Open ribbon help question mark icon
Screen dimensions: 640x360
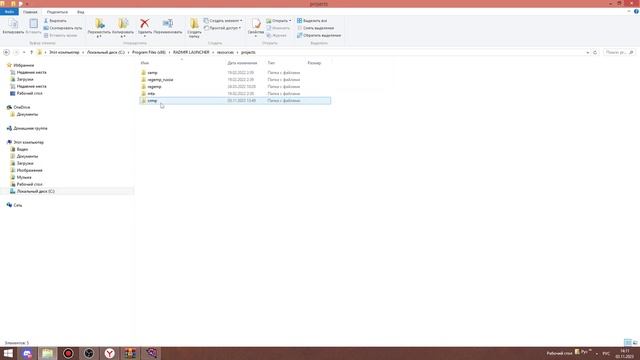click(x=636, y=12)
